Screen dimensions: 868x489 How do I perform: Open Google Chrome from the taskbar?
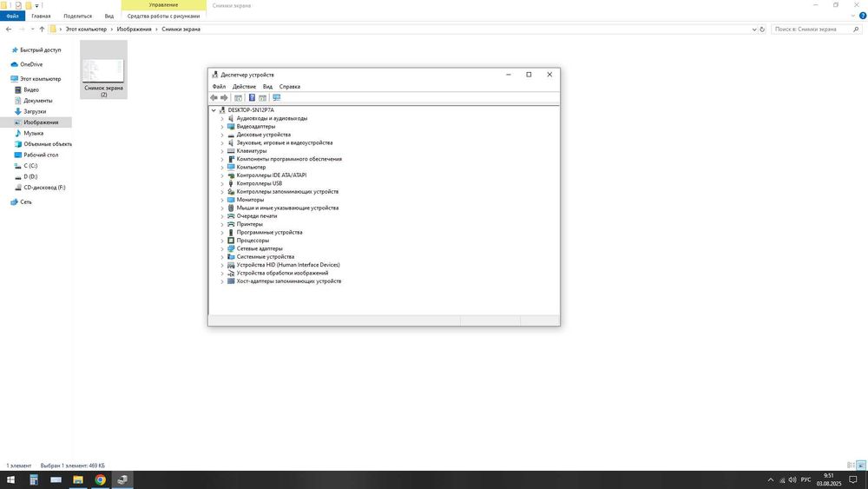(x=100, y=480)
